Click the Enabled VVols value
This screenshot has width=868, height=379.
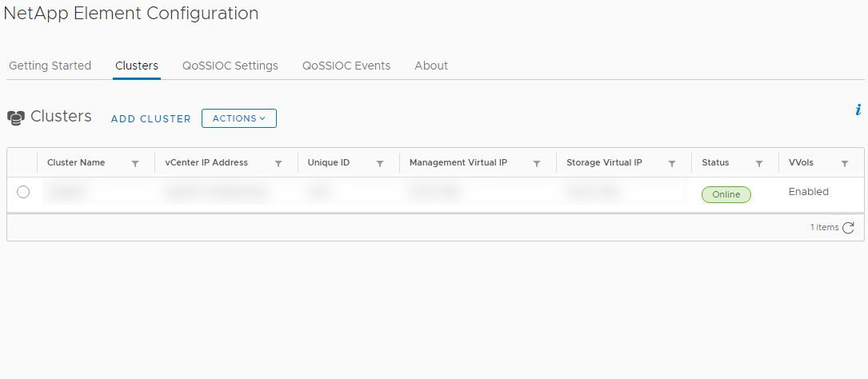click(808, 192)
